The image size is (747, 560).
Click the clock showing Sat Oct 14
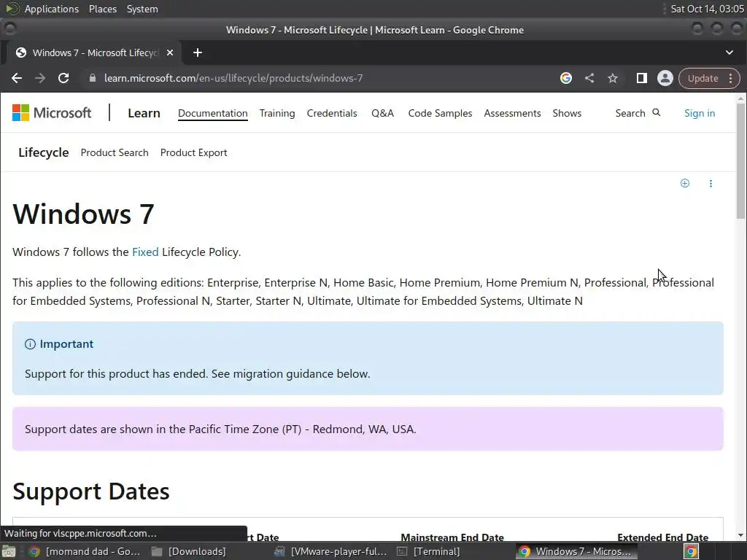pos(707,9)
